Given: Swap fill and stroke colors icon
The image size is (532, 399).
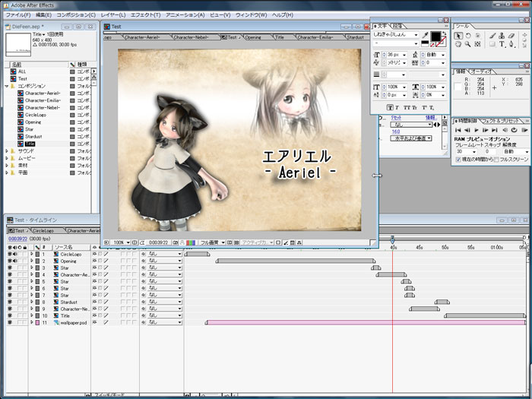Looking at the screenshot, I should (445, 33).
